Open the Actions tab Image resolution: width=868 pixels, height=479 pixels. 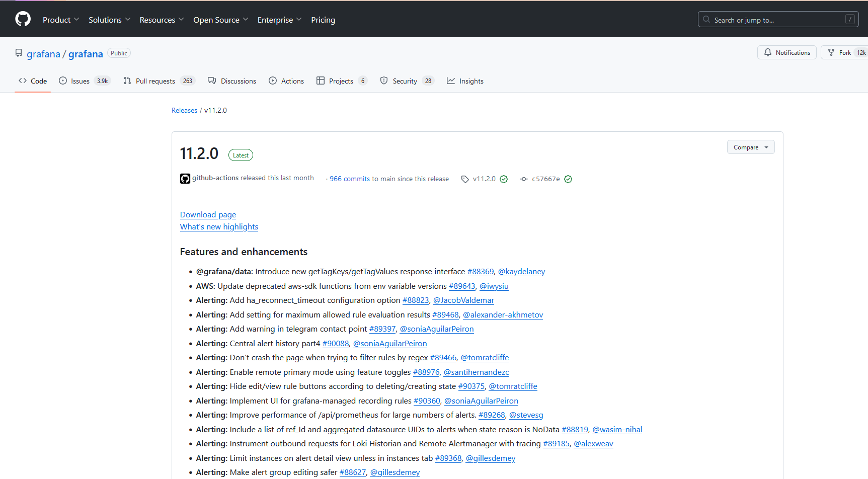286,81
